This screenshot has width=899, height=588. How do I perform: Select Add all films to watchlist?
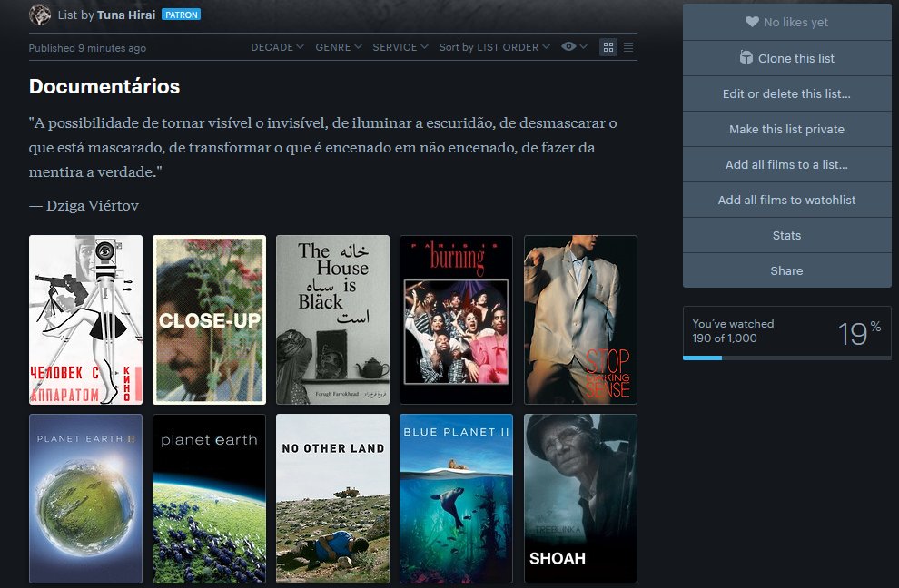[786, 200]
